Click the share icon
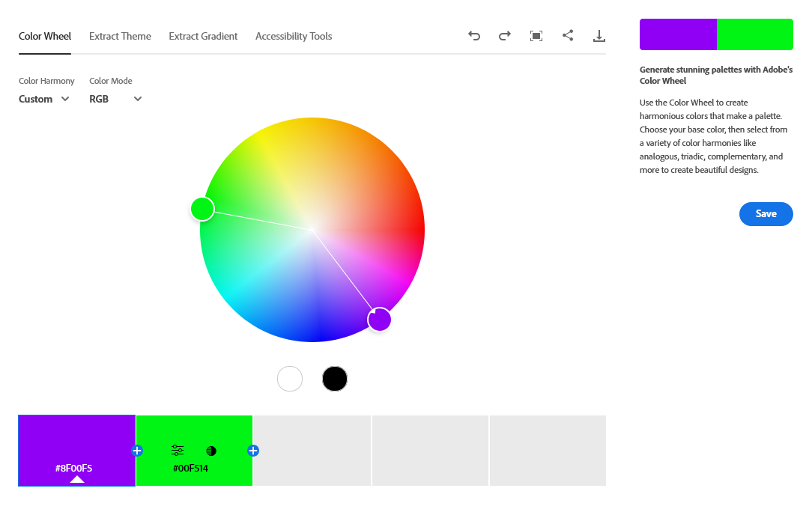 [x=568, y=35]
